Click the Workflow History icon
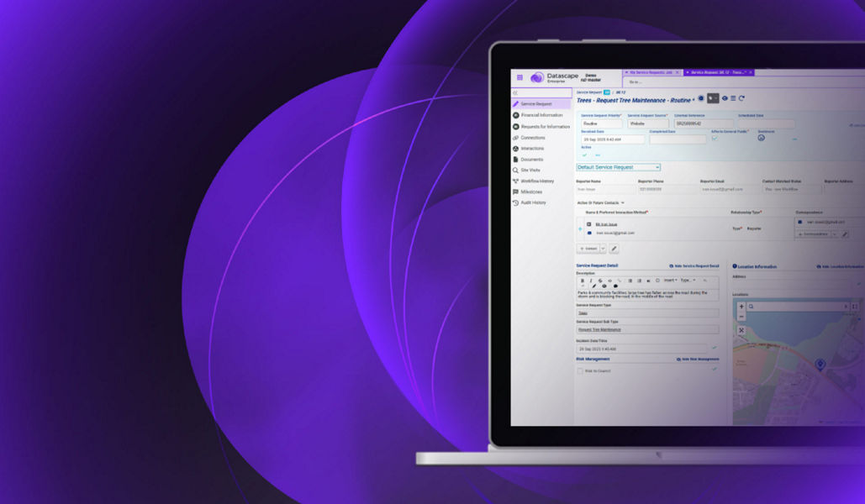 [515, 181]
